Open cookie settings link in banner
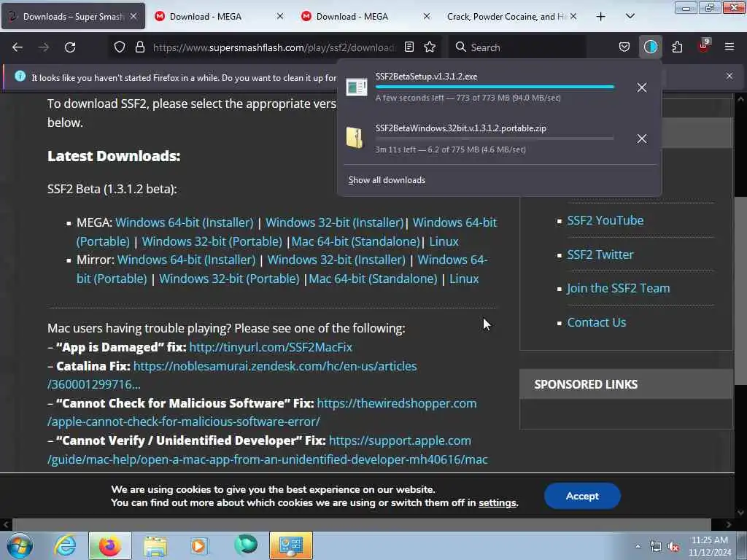This screenshot has width=747, height=560. click(x=498, y=503)
